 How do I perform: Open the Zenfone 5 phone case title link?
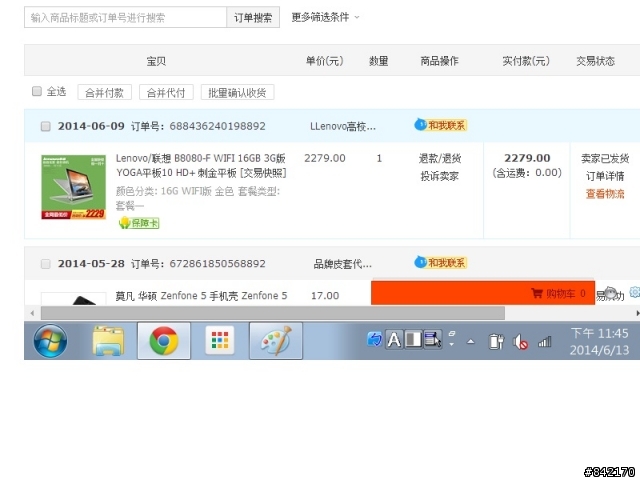tap(201, 296)
